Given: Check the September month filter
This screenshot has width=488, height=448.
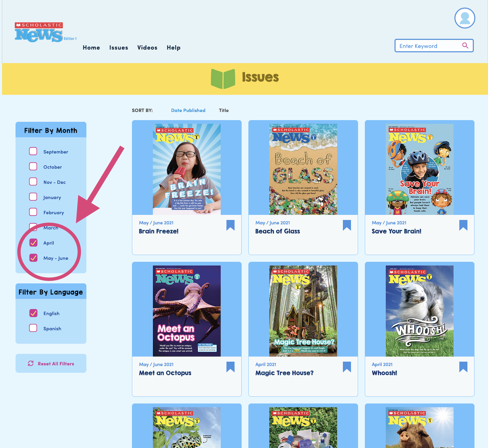Looking at the screenshot, I should (x=33, y=151).
